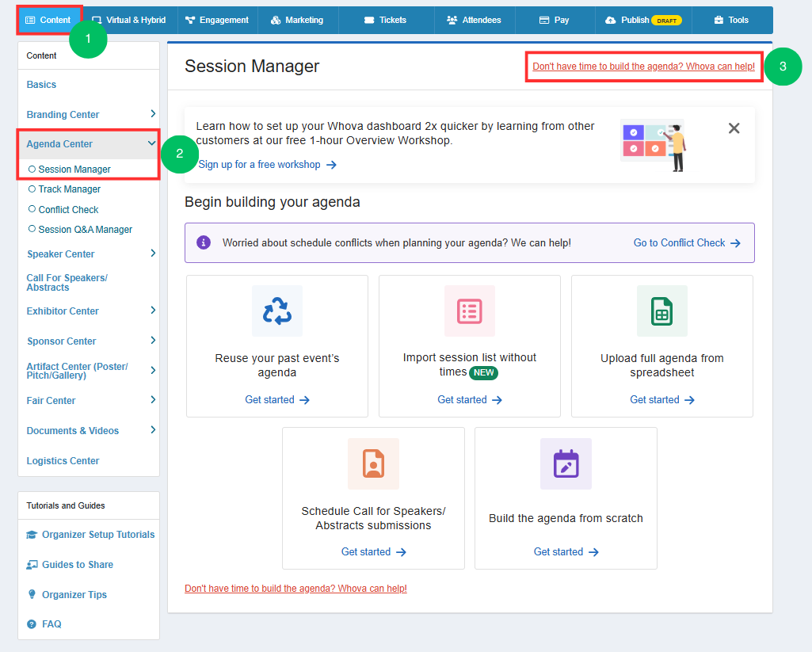Open Call For Speakers/Abstracts in sidebar
The image size is (812, 652).
tap(67, 283)
